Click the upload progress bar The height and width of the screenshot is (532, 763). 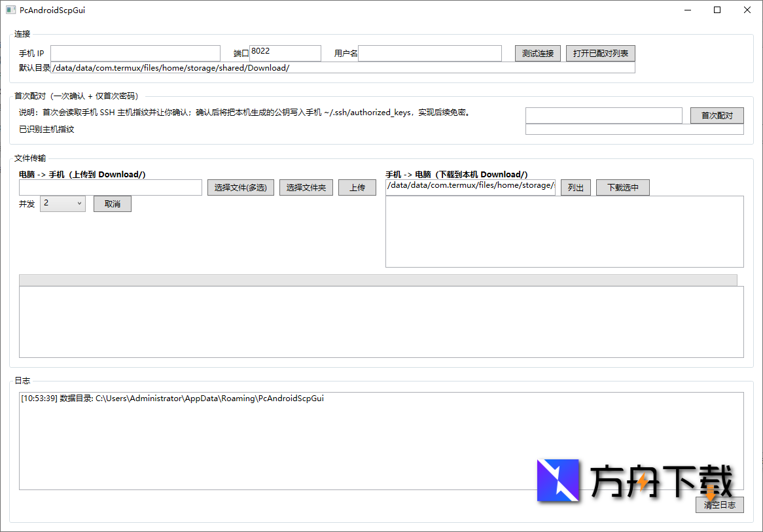pos(378,279)
